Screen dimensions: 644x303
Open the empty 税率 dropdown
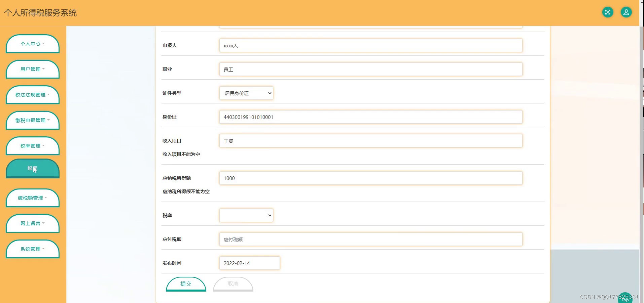(x=246, y=215)
